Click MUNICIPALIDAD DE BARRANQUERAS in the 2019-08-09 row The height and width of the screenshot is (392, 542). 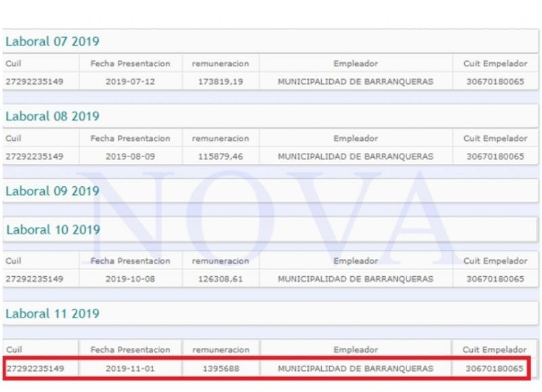tap(356, 156)
